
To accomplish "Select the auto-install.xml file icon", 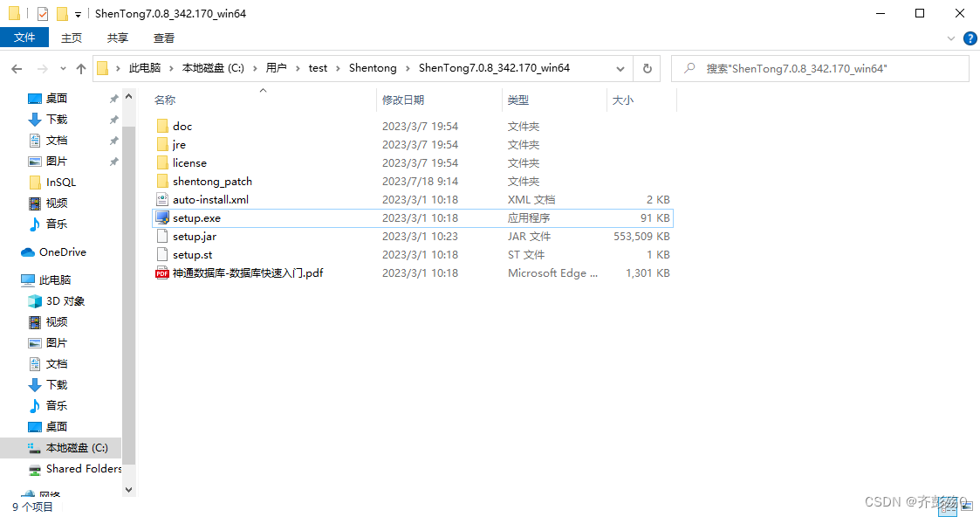I will [162, 199].
